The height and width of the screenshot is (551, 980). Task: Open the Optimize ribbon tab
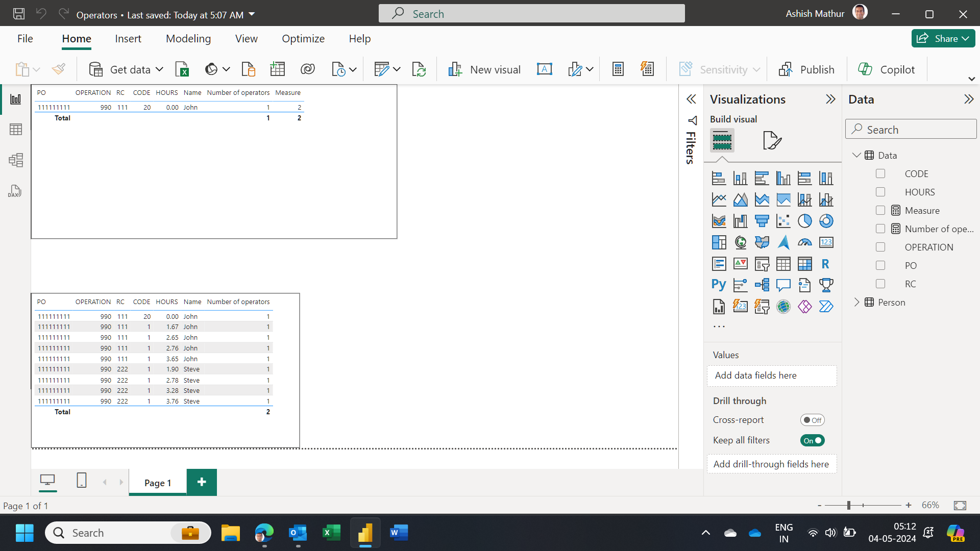tap(303, 39)
